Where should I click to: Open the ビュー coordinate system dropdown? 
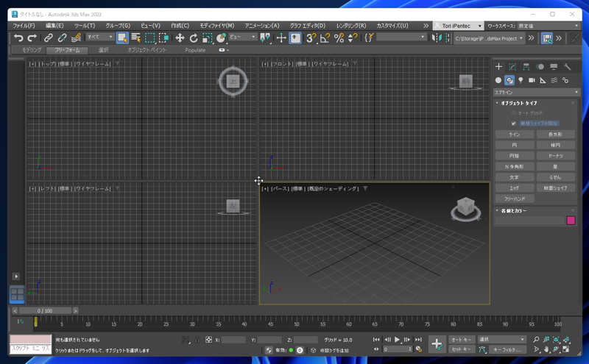[243, 37]
